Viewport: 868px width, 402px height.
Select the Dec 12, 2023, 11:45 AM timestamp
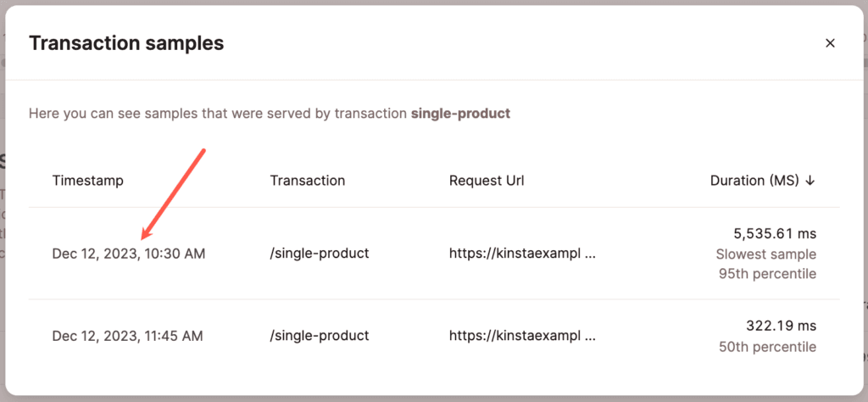pyautogui.click(x=127, y=336)
